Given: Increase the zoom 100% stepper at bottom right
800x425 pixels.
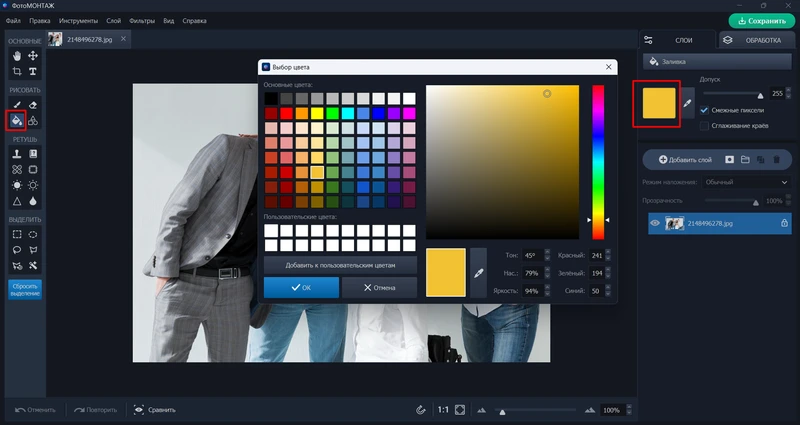Looking at the screenshot, I should click(x=629, y=407).
